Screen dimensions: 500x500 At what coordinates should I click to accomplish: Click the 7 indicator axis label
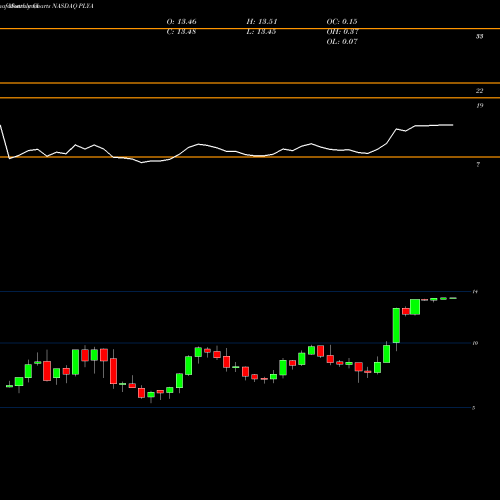coord(478,165)
